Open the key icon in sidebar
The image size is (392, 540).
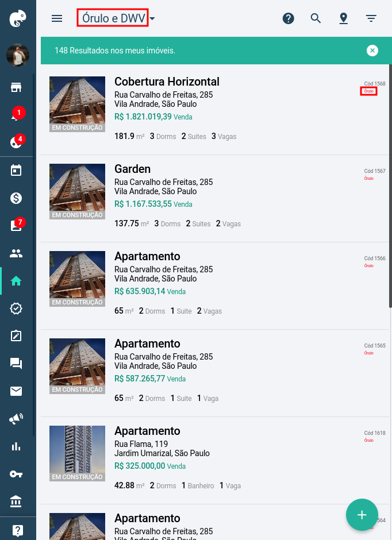(16, 474)
